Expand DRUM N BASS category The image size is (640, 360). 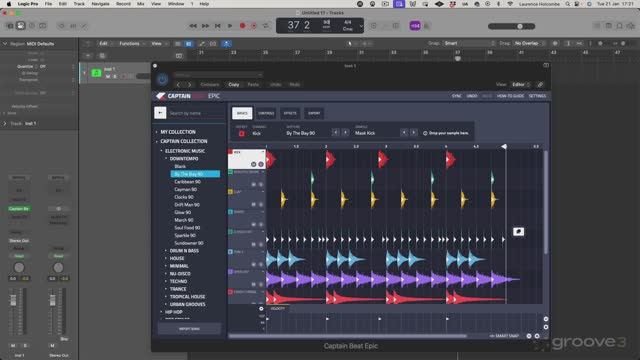pyautogui.click(x=184, y=251)
